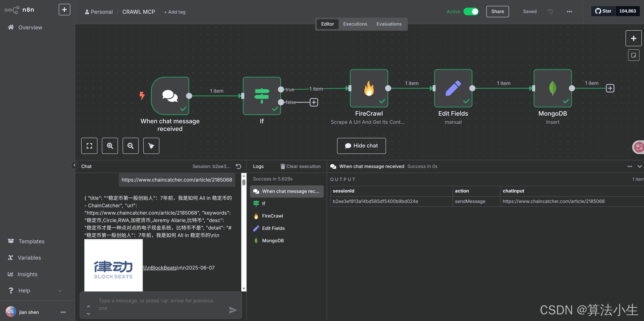Switch to the Evaluations tab

pyautogui.click(x=389, y=24)
